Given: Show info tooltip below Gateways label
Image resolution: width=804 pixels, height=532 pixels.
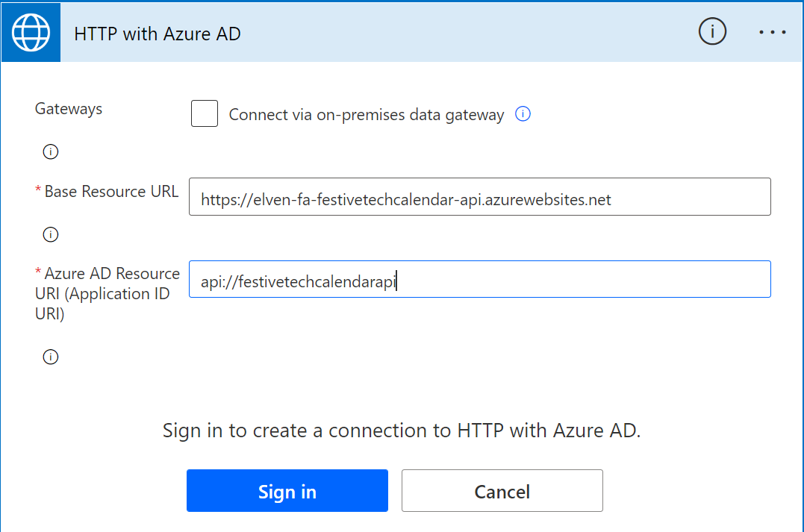Looking at the screenshot, I should click(50, 151).
